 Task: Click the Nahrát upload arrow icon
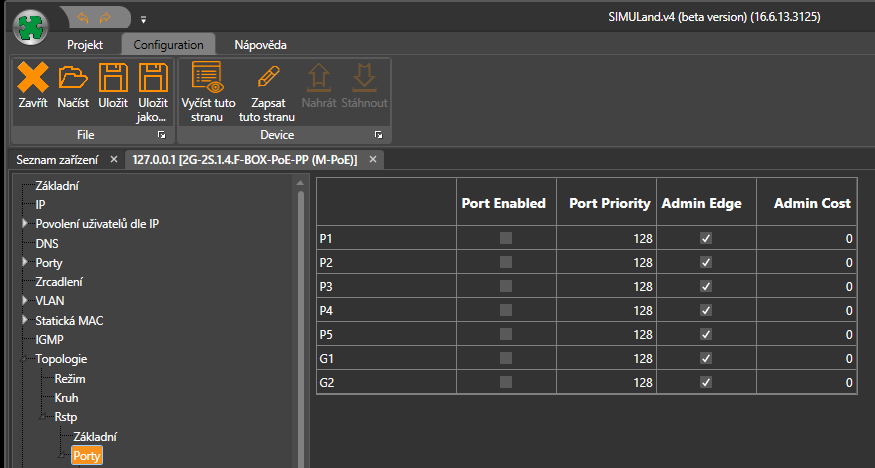319,77
